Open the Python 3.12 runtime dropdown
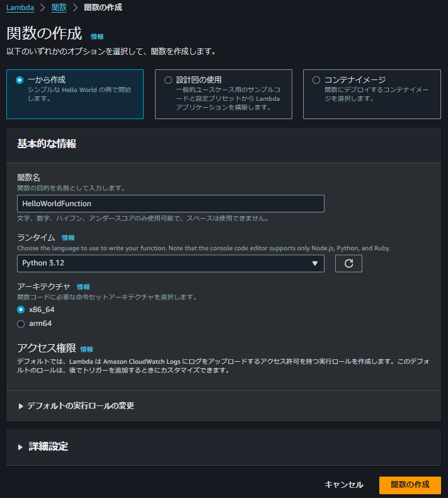Screen dimensions: 448x498 tap(171, 263)
